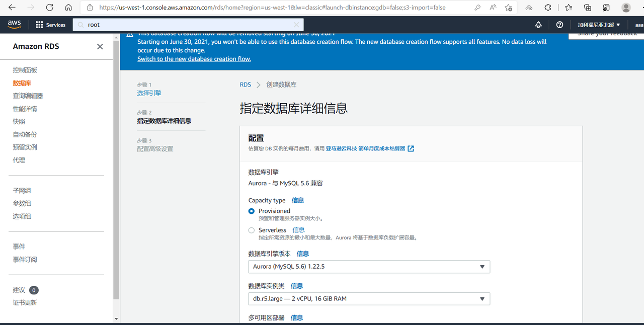
Task: View site info via the lock icon
Action: click(x=90, y=8)
